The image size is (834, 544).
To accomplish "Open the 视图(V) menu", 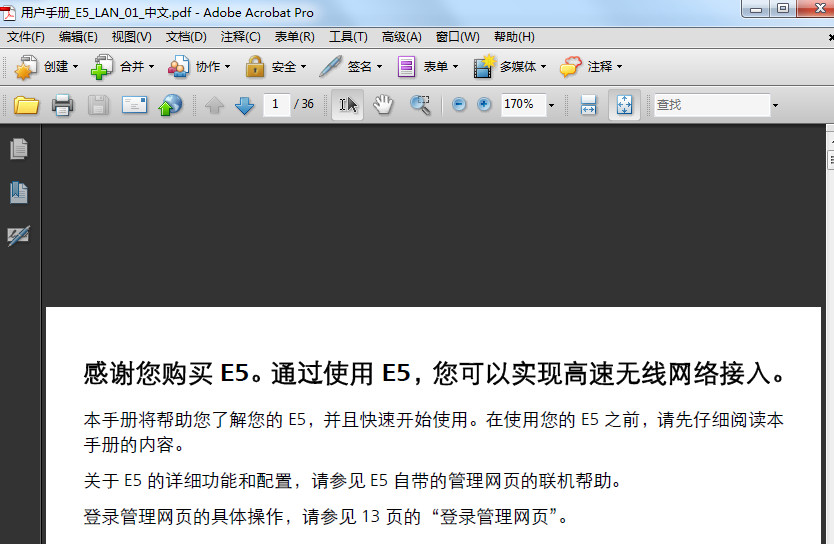I will click(x=131, y=37).
